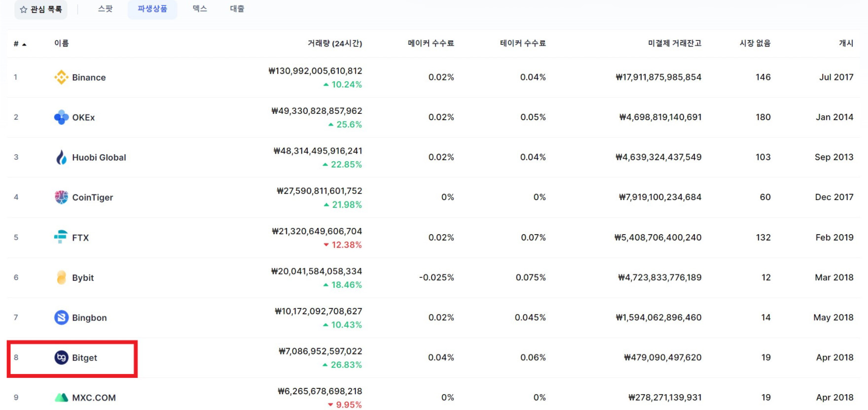Click the MXC.COM logo icon
Screen dimensions: 868x410
(61, 397)
